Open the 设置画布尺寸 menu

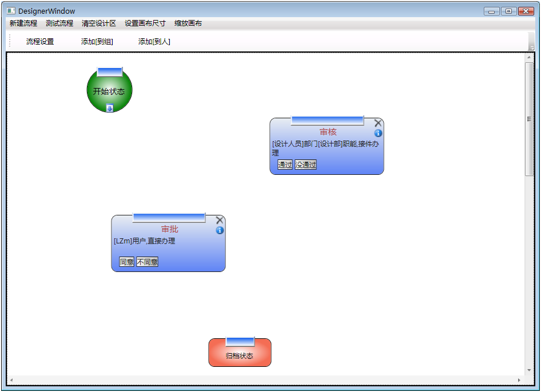[145, 23]
